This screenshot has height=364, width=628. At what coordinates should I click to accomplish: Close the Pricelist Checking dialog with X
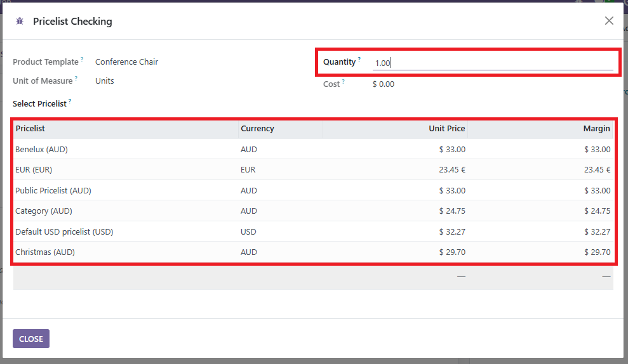[x=609, y=21]
